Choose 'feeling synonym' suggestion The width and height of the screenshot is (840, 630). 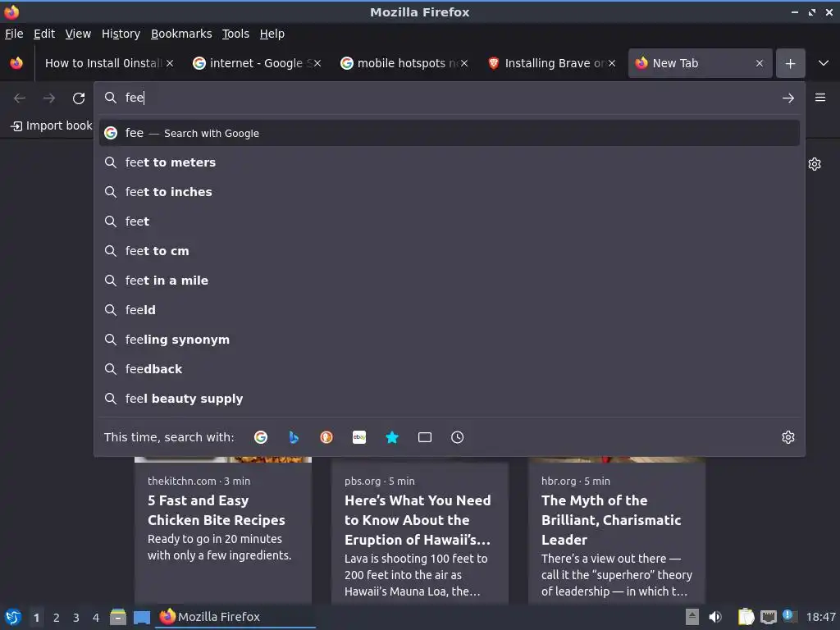(x=449, y=340)
